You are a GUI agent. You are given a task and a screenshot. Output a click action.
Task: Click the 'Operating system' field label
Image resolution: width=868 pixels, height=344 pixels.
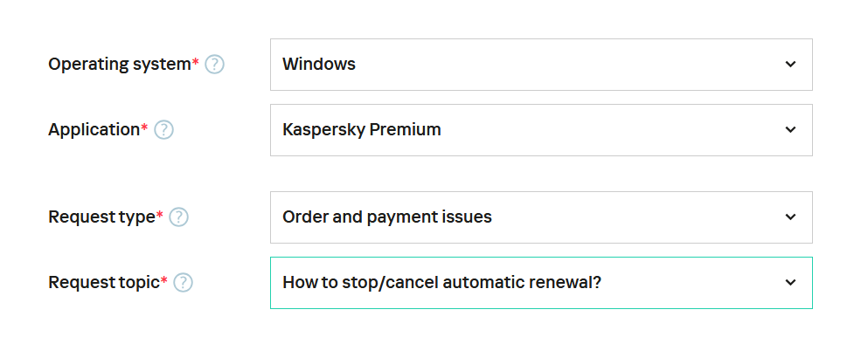click(120, 65)
